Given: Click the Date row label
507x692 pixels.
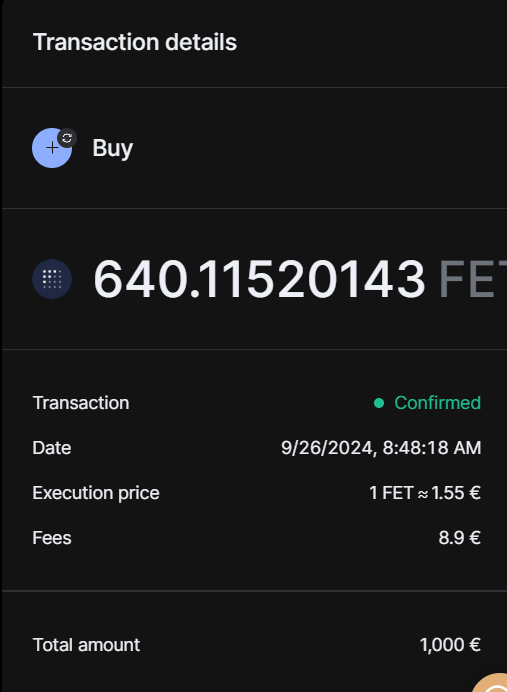Looking at the screenshot, I should 52,448.
